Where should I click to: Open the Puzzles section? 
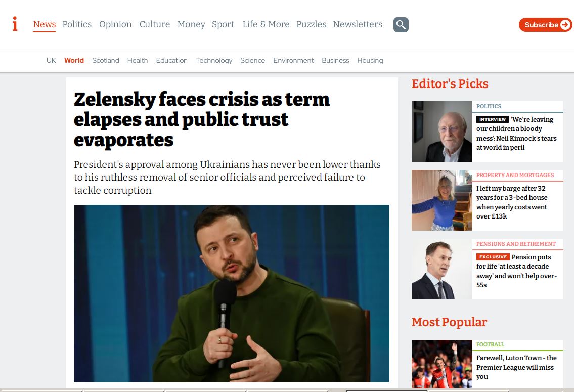(311, 24)
